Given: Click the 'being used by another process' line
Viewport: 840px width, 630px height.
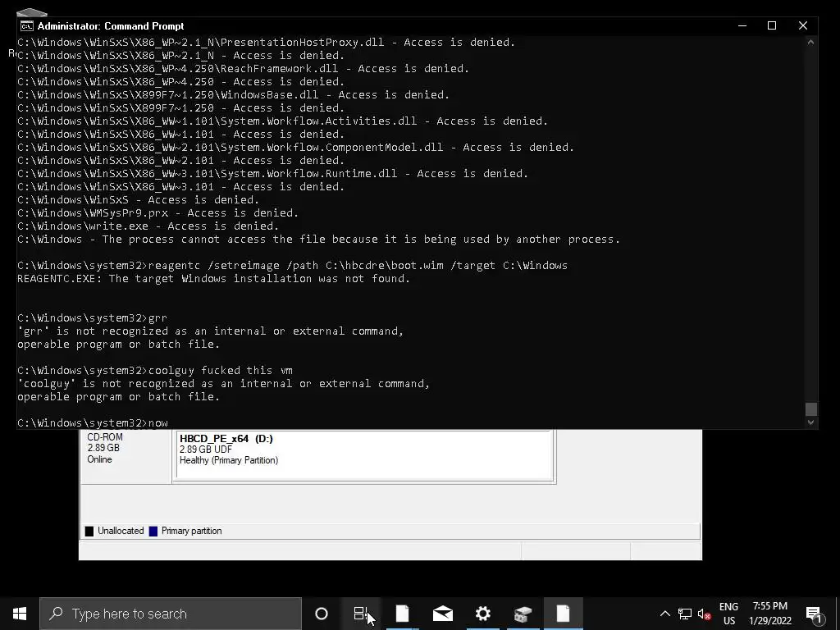Looking at the screenshot, I should pos(319,240).
